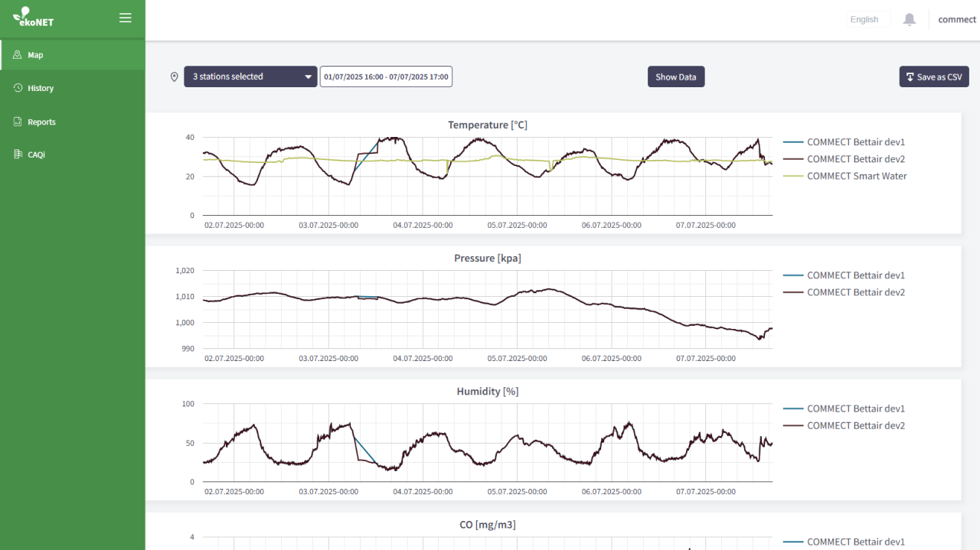This screenshot has width=980, height=550.
Task: Toggle Bettair dev2 series in Temperature legend
Action: 844,159
